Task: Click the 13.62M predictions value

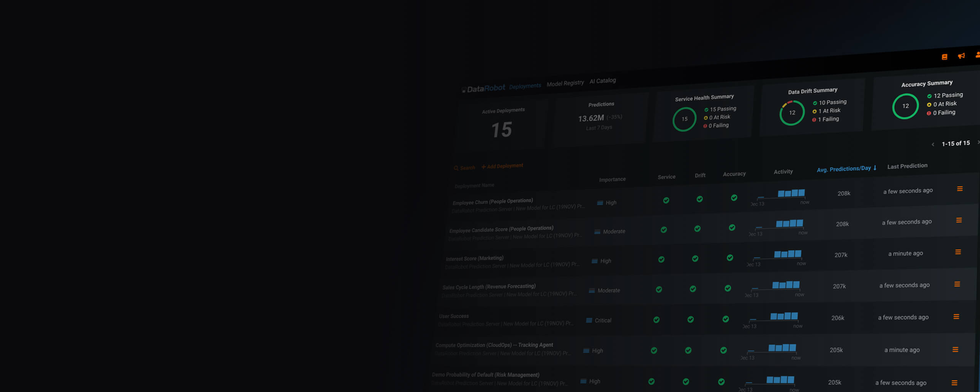Action: click(591, 118)
